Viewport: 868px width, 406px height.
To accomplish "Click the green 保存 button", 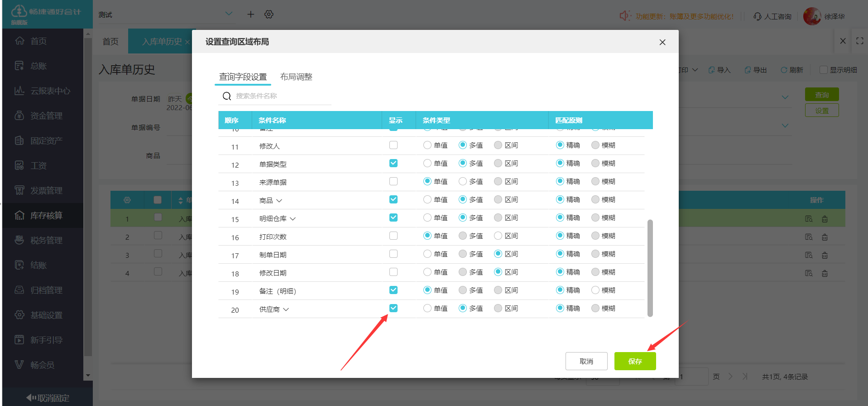I will coord(635,361).
